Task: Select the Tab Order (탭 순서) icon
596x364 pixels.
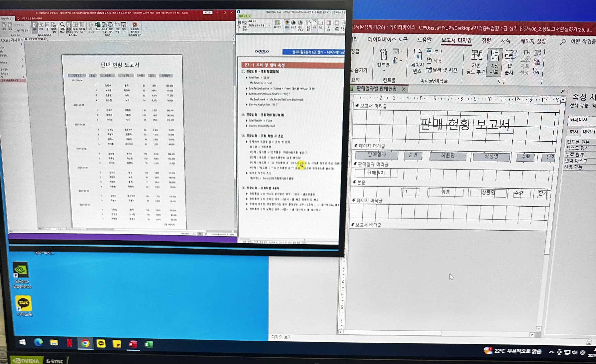Action: 510,62
